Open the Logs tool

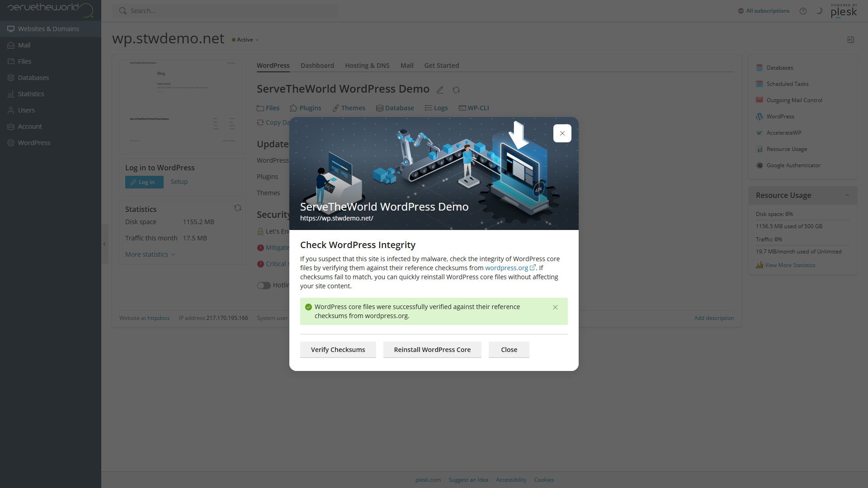(436, 108)
